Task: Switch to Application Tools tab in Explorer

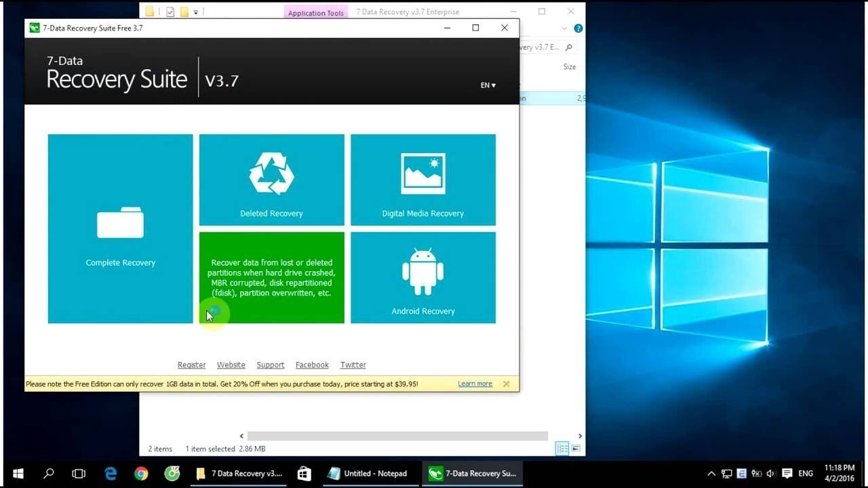Action: (315, 13)
